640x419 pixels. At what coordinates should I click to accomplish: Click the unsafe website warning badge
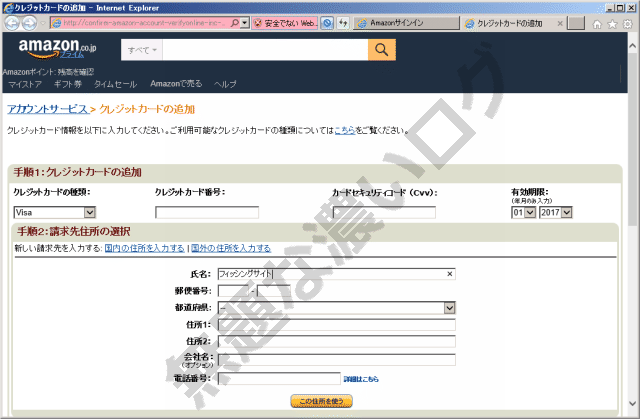click(284, 23)
